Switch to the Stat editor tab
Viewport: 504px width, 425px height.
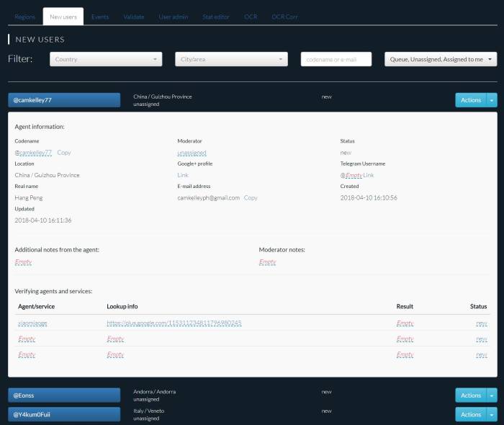[216, 17]
